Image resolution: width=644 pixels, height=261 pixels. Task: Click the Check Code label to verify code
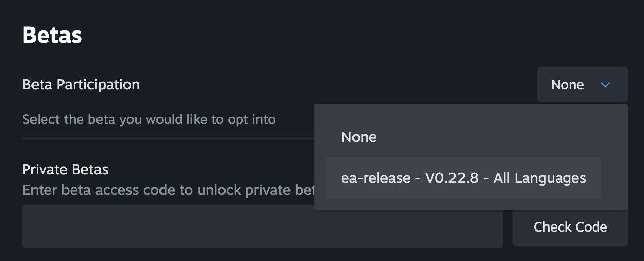(570, 227)
